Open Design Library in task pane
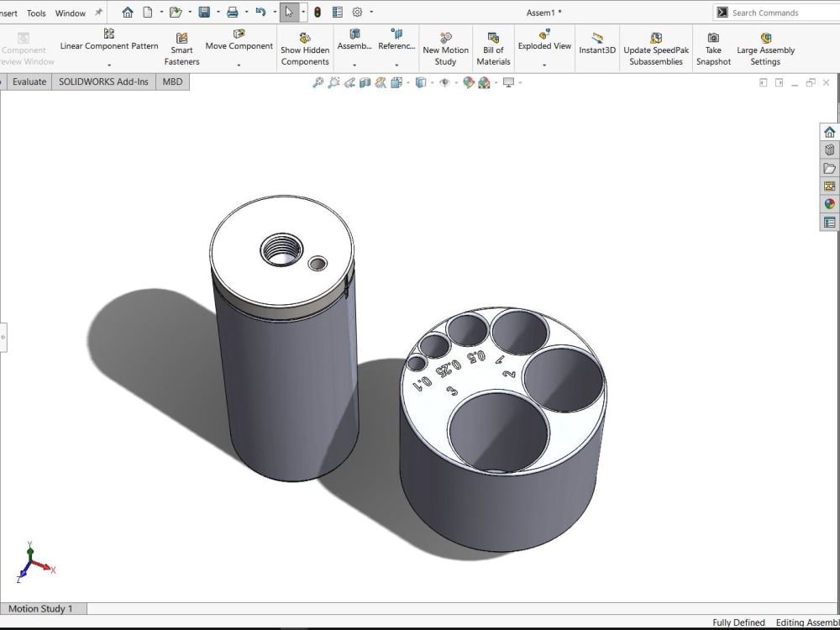Viewport: 840px width, 630px height. pos(830,150)
